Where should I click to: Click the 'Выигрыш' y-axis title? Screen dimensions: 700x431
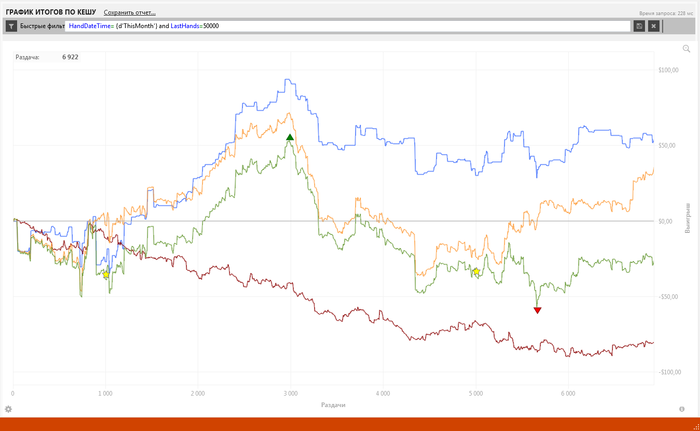pyautogui.click(x=688, y=220)
